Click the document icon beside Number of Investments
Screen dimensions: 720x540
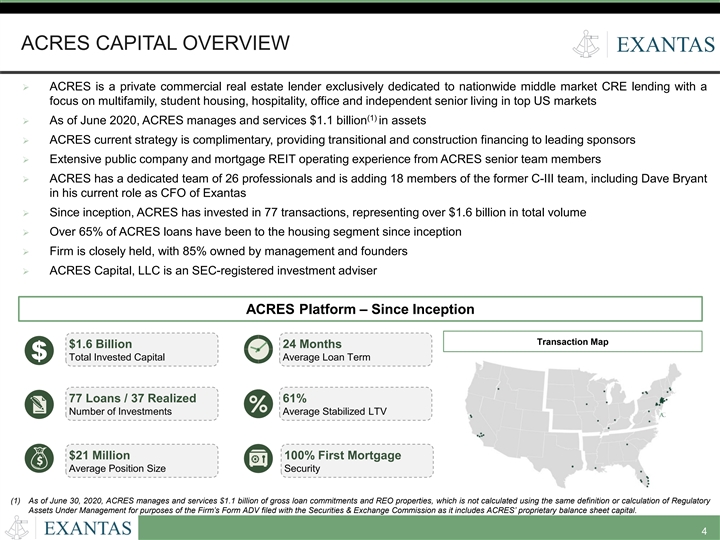(39, 404)
